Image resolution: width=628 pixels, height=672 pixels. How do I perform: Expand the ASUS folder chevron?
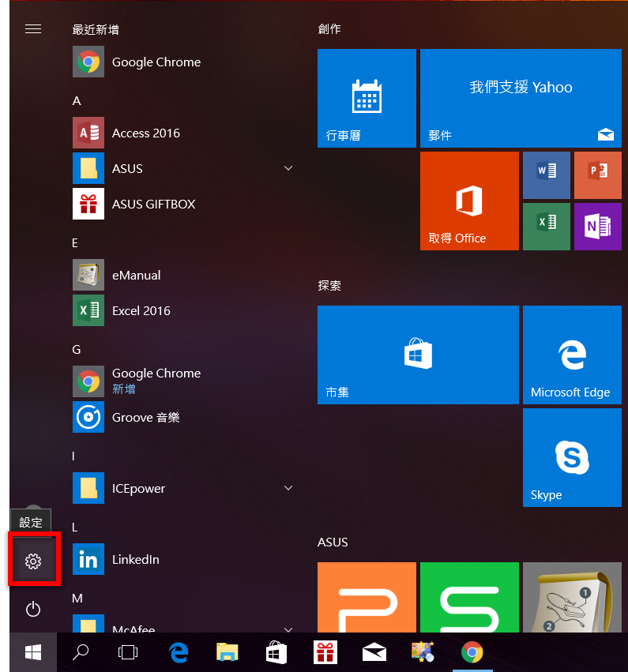click(288, 168)
